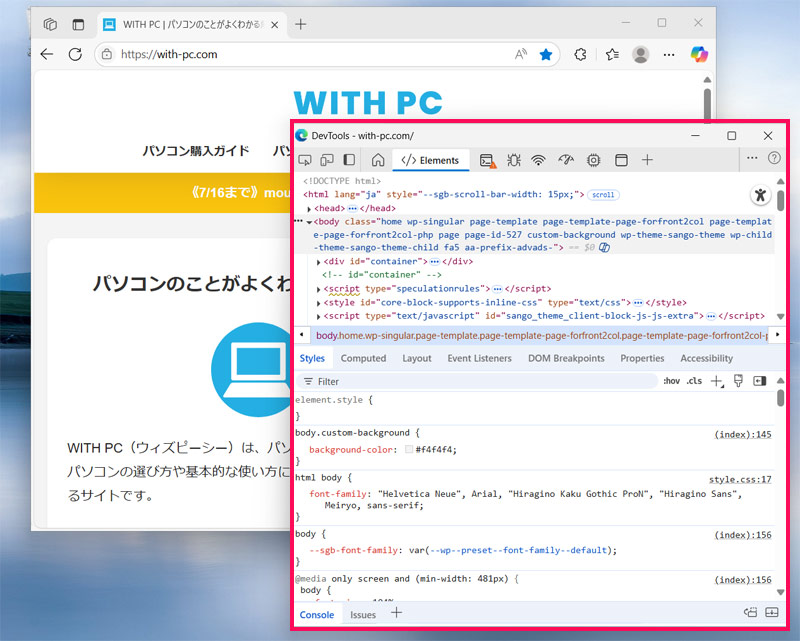This screenshot has height=641, width=800.
Task: Open the Sources bug icon tool
Action: (514, 160)
